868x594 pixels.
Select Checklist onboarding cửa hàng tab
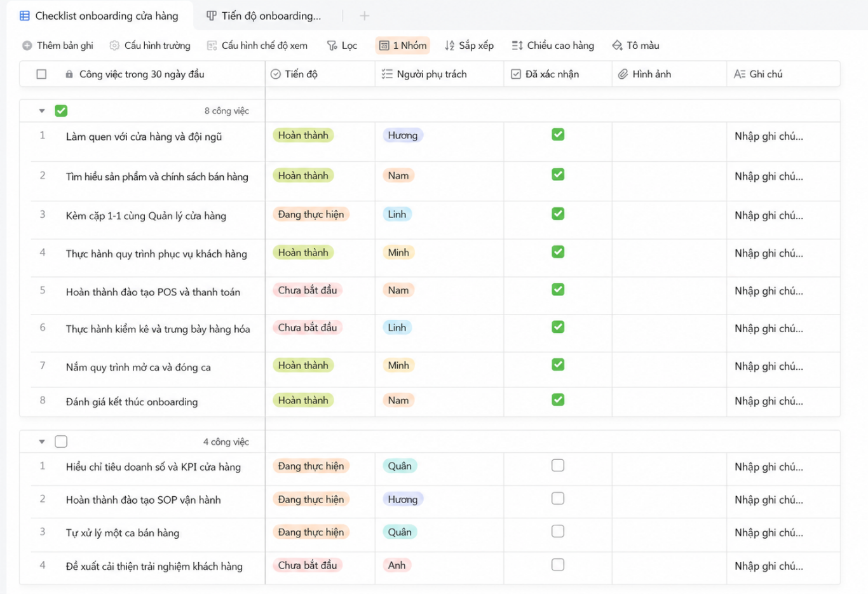point(99,16)
